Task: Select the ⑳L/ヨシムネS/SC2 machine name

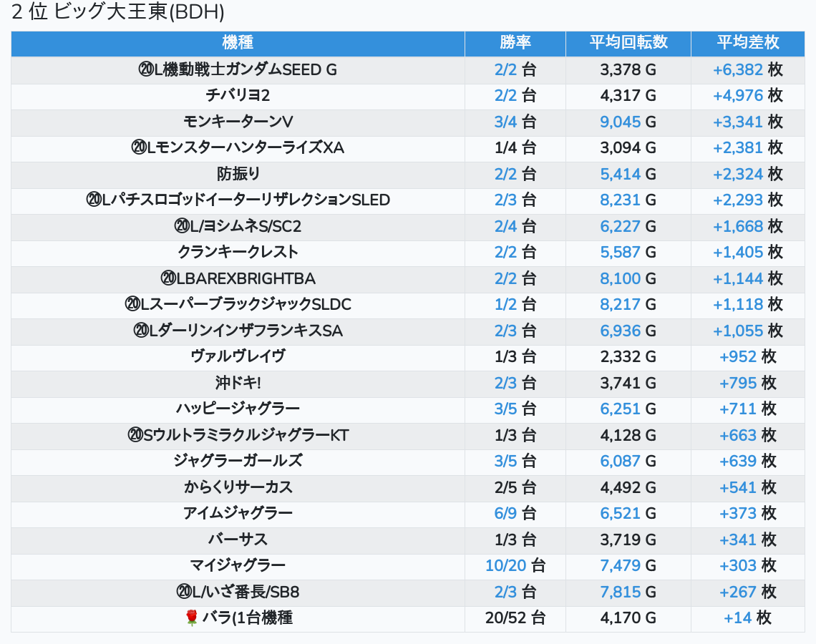Action: coord(238,226)
